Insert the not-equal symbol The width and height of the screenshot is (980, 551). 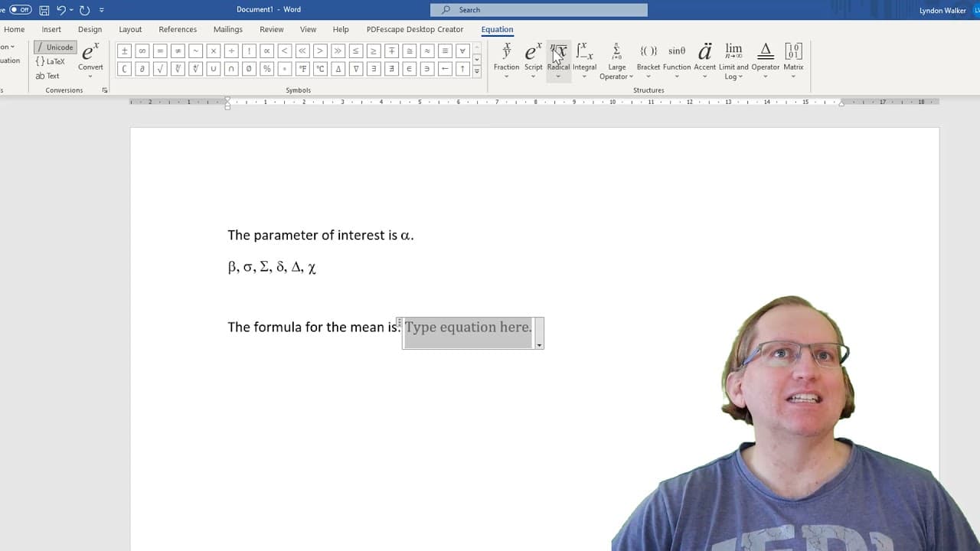click(x=178, y=51)
